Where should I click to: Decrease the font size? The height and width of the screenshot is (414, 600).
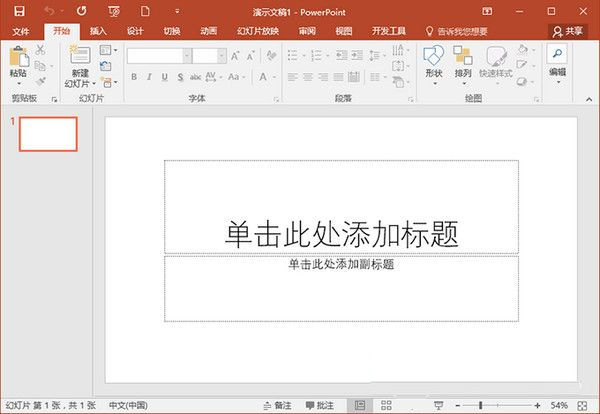pyautogui.click(x=251, y=56)
